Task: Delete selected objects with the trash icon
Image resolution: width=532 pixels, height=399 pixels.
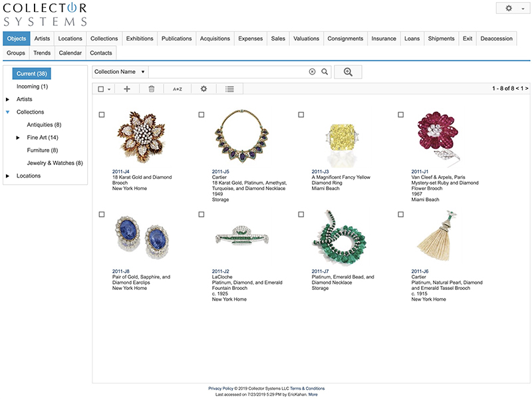Action: [x=152, y=89]
